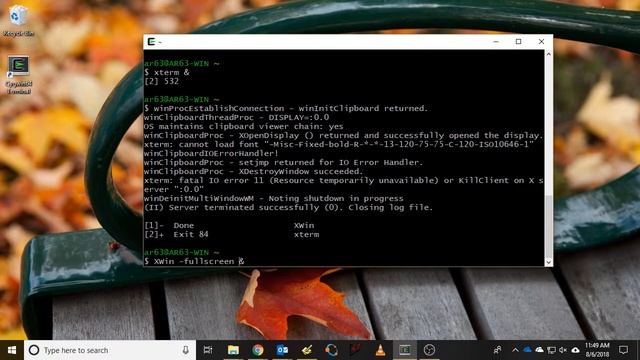This screenshot has height=360, width=640.
Task: Click the "winClipboardIOErrorHandler!" output line
Action: pyautogui.click(x=211, y=153)
